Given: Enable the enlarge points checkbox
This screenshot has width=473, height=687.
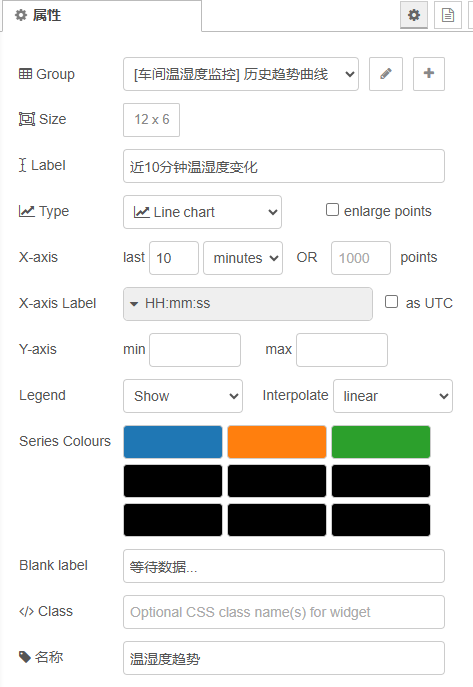Looking at the screenshot, I should pyautogui.click(x=332, y=210).
